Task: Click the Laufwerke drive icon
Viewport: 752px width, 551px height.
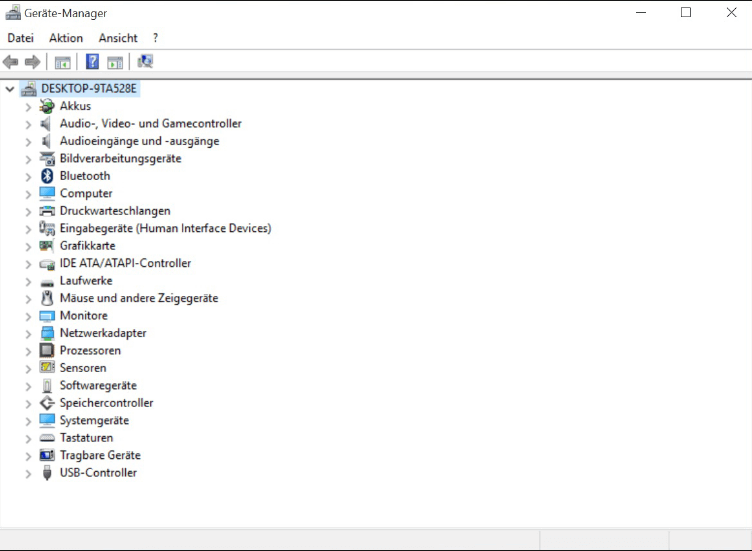Action: tap(47, 283)
